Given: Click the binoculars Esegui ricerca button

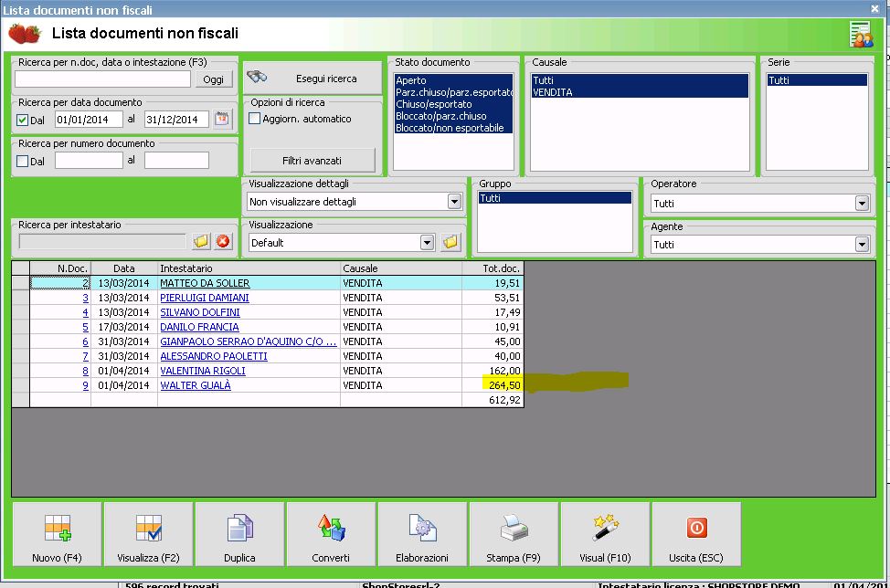Looking at the screenshot, I should 313,79.
